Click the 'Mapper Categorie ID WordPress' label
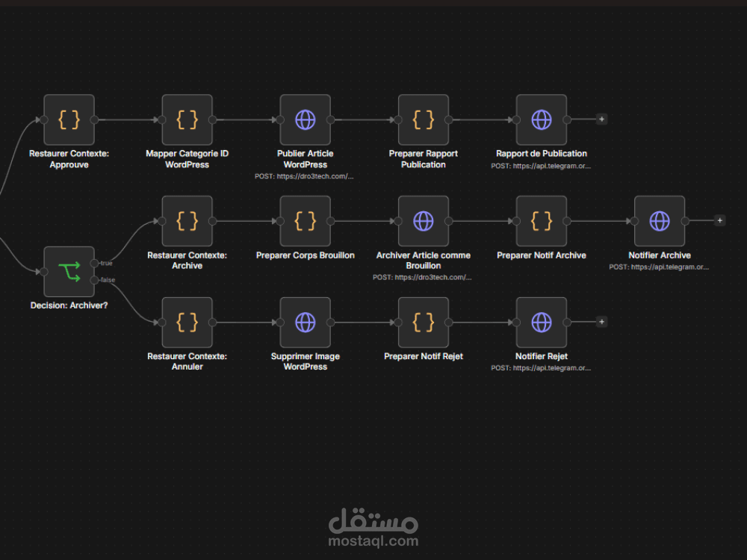This screenshot has width=747, height=560. click(187, 159)
